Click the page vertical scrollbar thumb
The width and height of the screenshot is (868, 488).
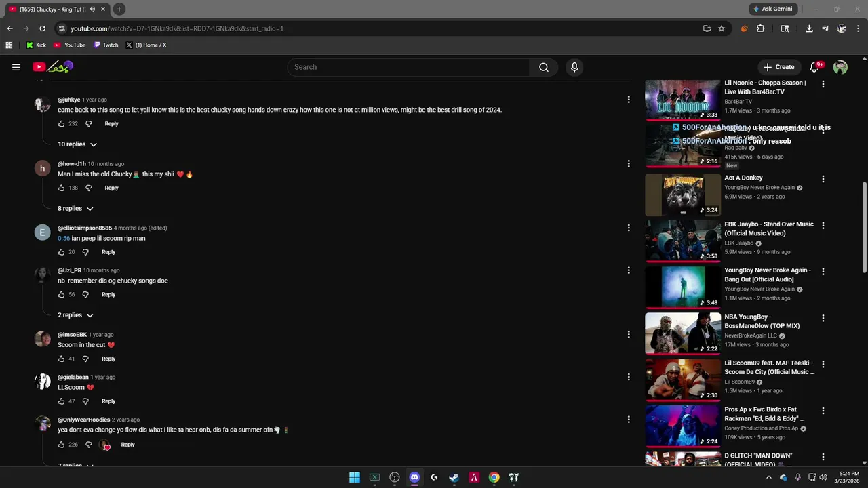(x=864, y=228)
